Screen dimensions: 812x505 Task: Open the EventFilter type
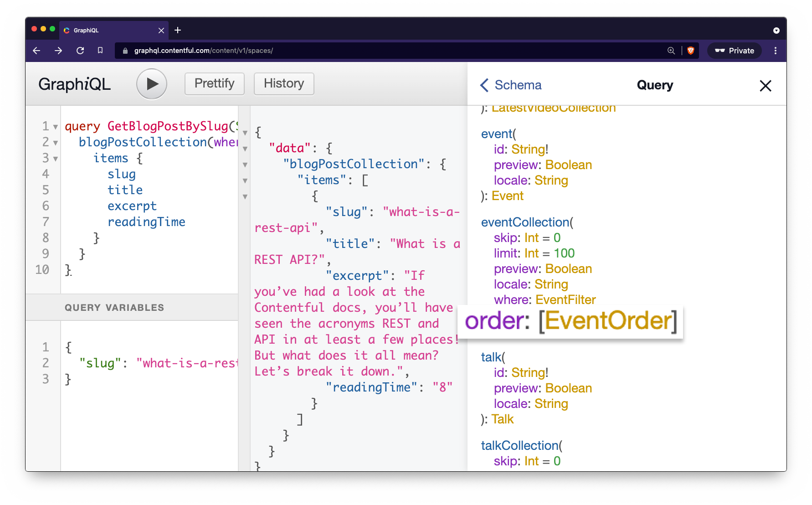[x=566, y=300]
